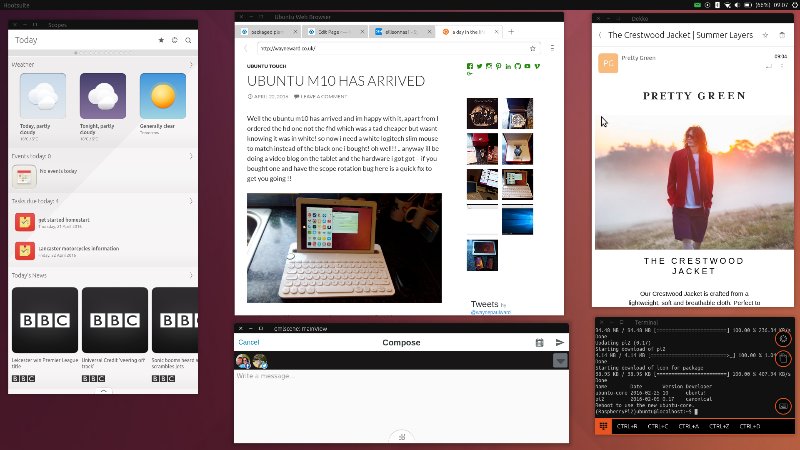Click the favorites star in Scopes header

(x=161, y=40)
